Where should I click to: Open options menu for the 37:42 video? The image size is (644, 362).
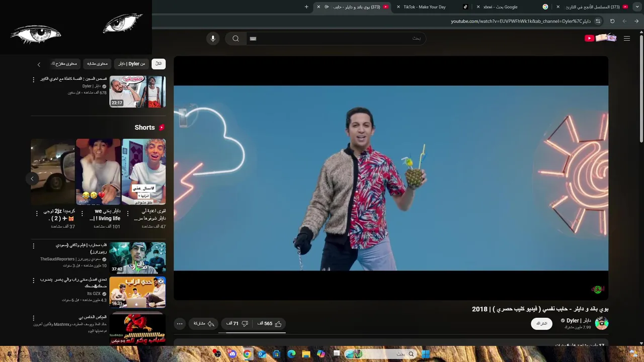click(x=34, y=246)
